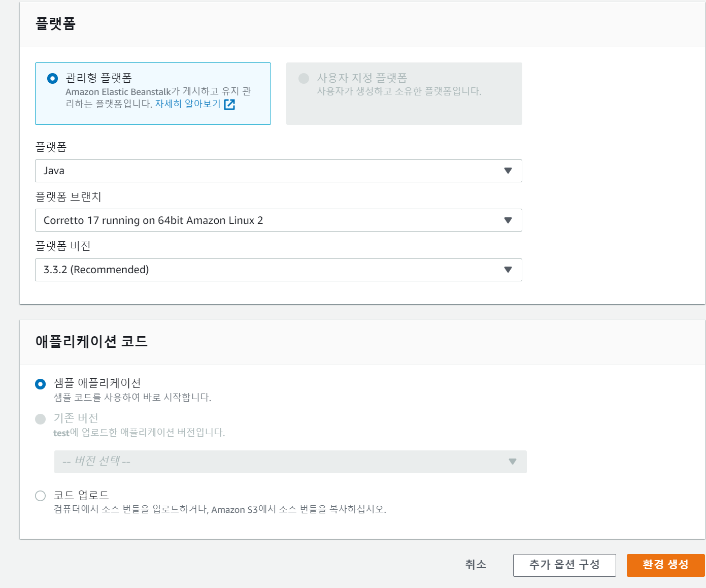Select the 샘플 애플리케이션 radio button
The width and height of the screenshot is (706, 588).
point(41,384)
